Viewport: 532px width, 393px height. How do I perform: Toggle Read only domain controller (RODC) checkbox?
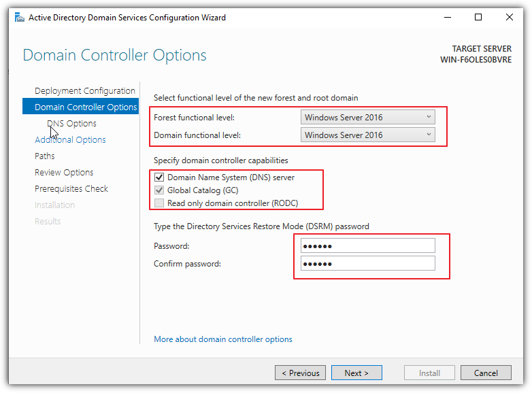159,203
